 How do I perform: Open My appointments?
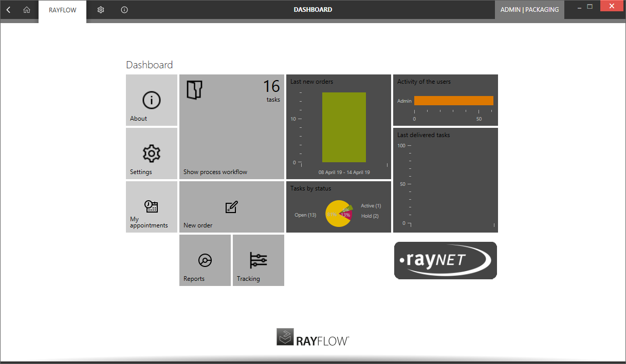pos(151,207)
